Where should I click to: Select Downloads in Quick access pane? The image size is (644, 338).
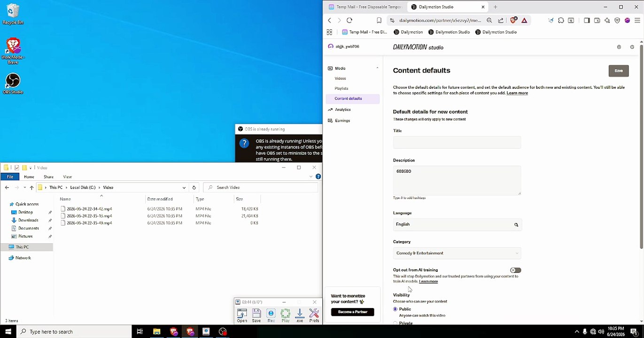point(28,220)
